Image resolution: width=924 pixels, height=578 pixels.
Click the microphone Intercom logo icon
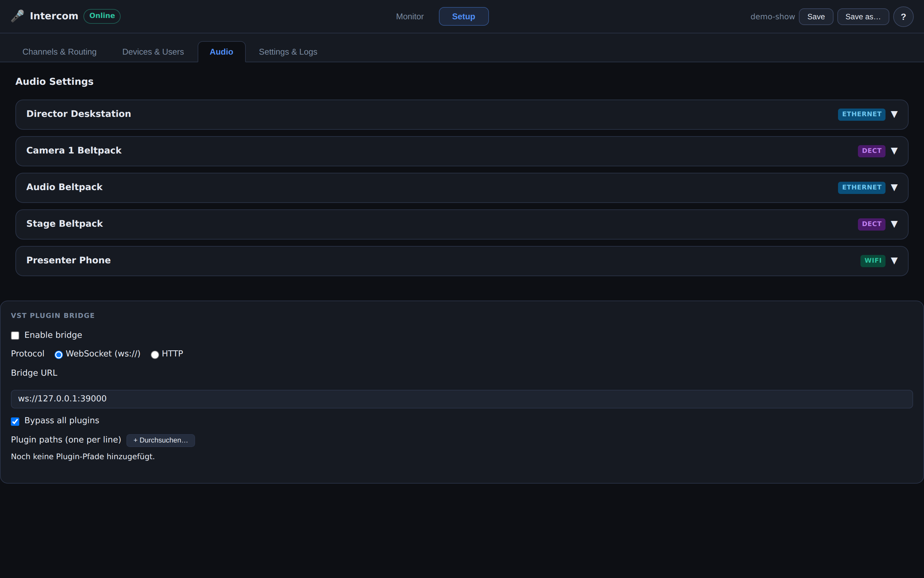coord(18,16)
